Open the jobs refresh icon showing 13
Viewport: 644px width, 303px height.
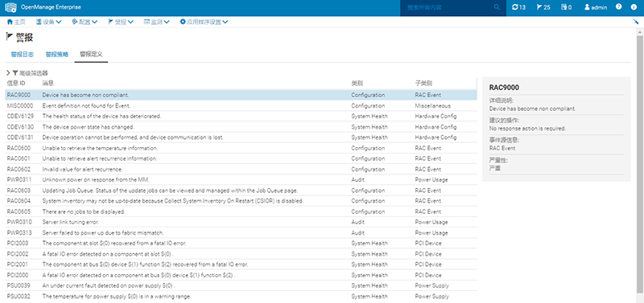click(x=518, y=7)
